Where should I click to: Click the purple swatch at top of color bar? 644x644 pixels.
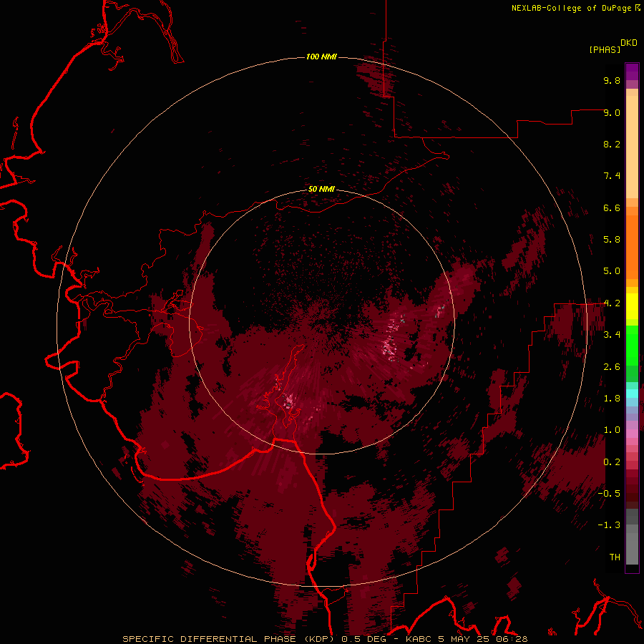click(632, 72)
